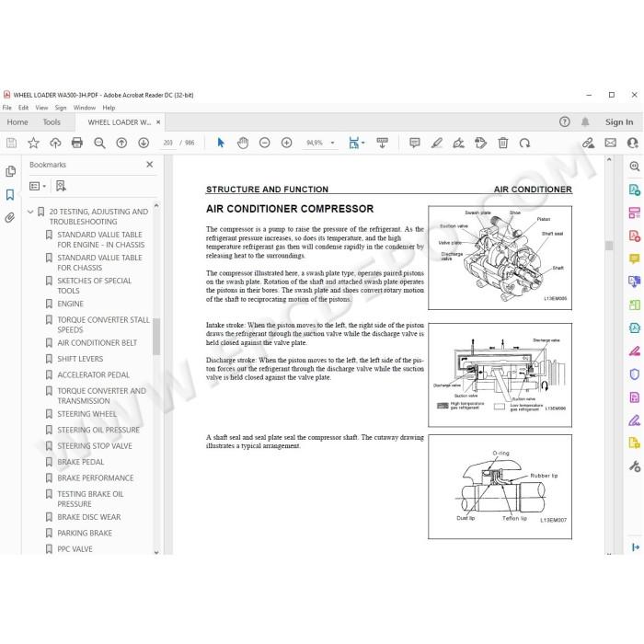
Task: Click the stamp tool icon
Action: pyautogui.click(x=480, y=143)
